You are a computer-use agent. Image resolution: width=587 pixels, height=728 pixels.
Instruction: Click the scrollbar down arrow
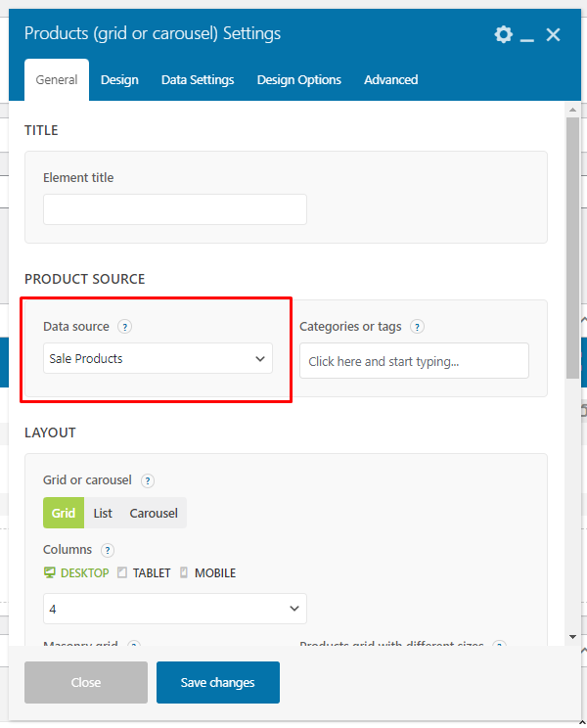pos(572,637)
